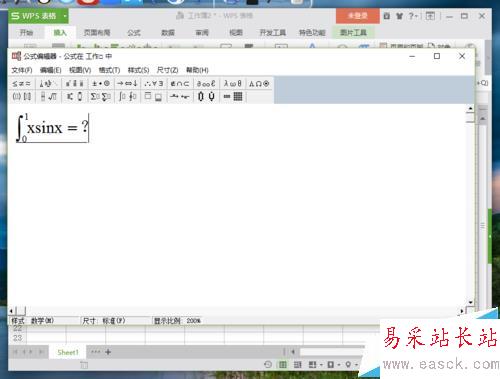Open spaces and ellipses palette
Viewport: 500px width, 379px height.
click(48, 84)
